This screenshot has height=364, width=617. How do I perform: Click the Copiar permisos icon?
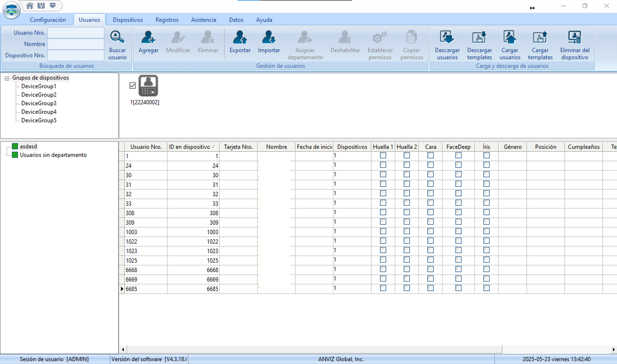(x=412, y=37)
